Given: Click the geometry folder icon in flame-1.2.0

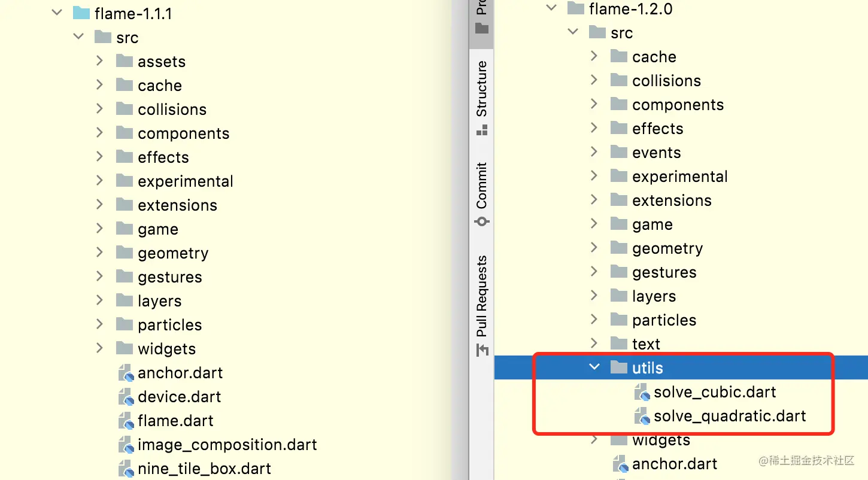Looking at the screenshot, I should 619,247.
